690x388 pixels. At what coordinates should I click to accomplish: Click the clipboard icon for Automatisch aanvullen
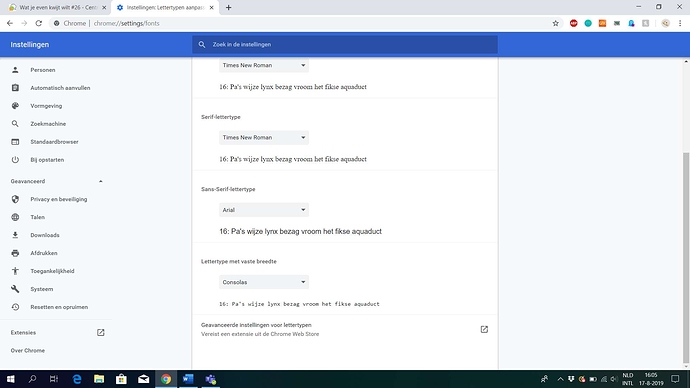[x=15, y=88]
